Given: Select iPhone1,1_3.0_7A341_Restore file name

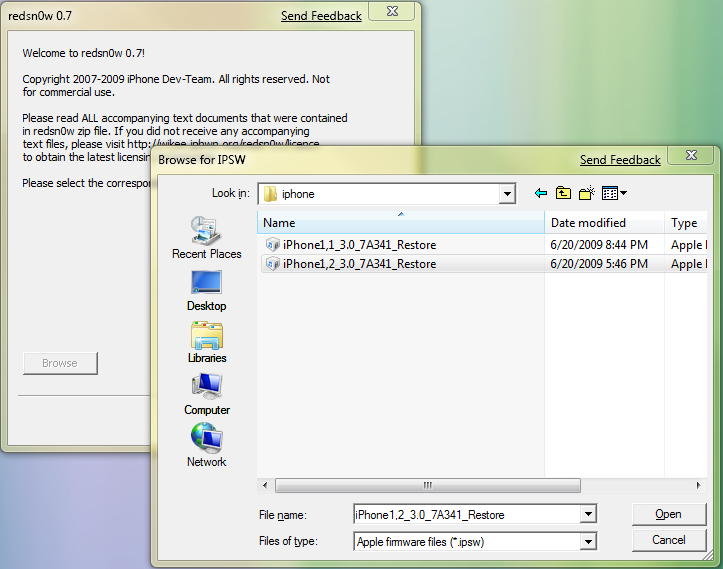Looking at the screenshot, I should [x=360, y=245].
